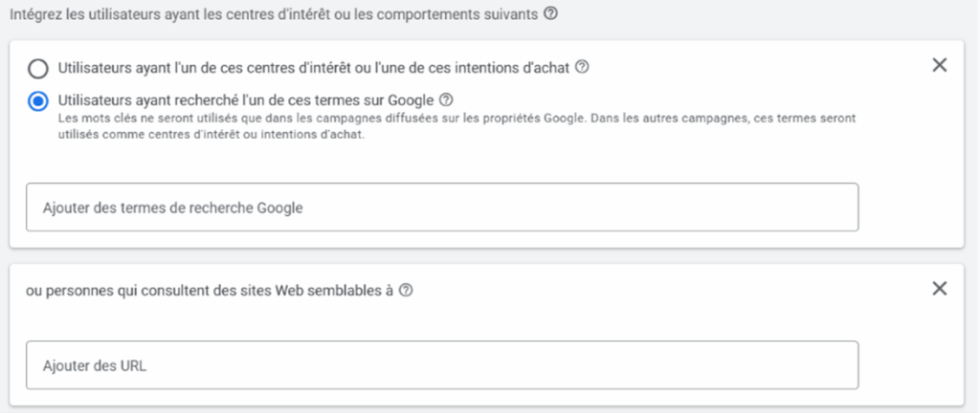Select the interests or purchase intentions radio button

tap(38, 69)
